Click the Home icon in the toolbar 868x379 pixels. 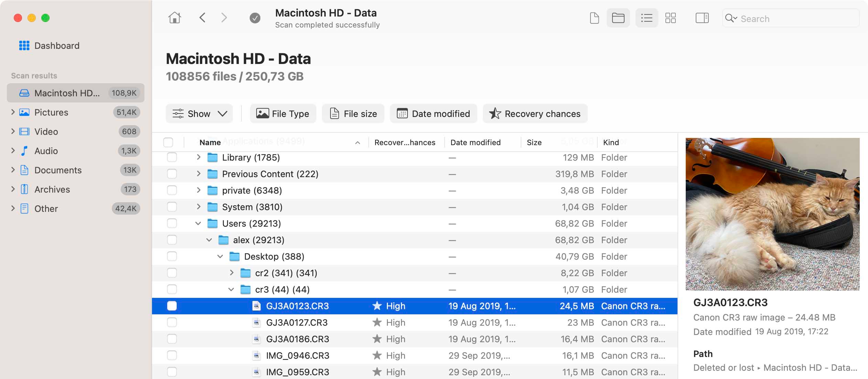175,18
